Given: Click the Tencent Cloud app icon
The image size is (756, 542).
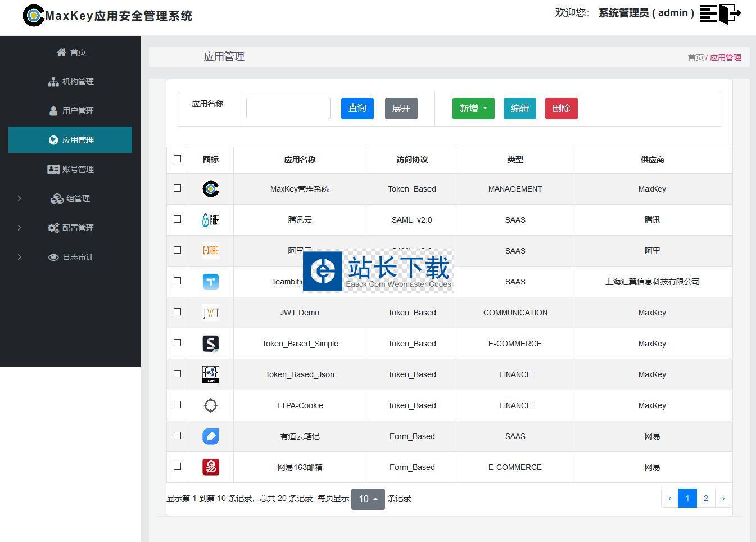Looking at the screenshot, I should (210, 220).
